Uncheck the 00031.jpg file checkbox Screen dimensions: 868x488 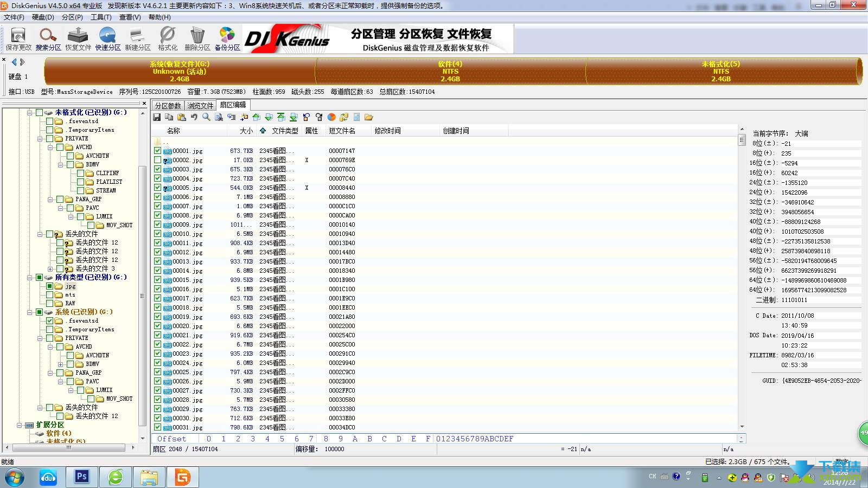[x=157, y=427]
